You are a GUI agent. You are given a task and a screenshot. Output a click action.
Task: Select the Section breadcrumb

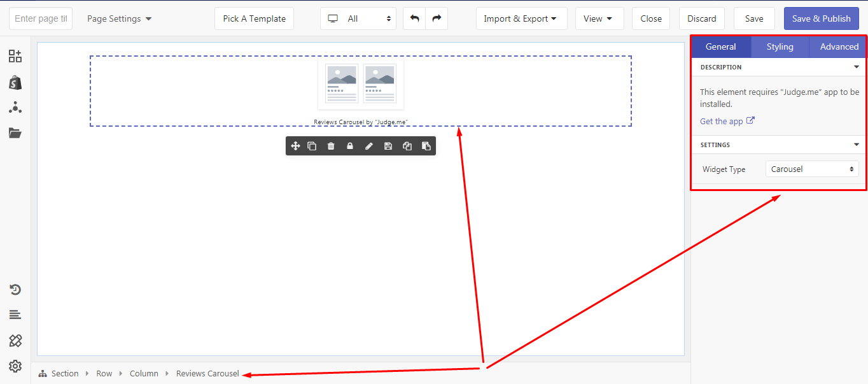[x=65, y=374]
